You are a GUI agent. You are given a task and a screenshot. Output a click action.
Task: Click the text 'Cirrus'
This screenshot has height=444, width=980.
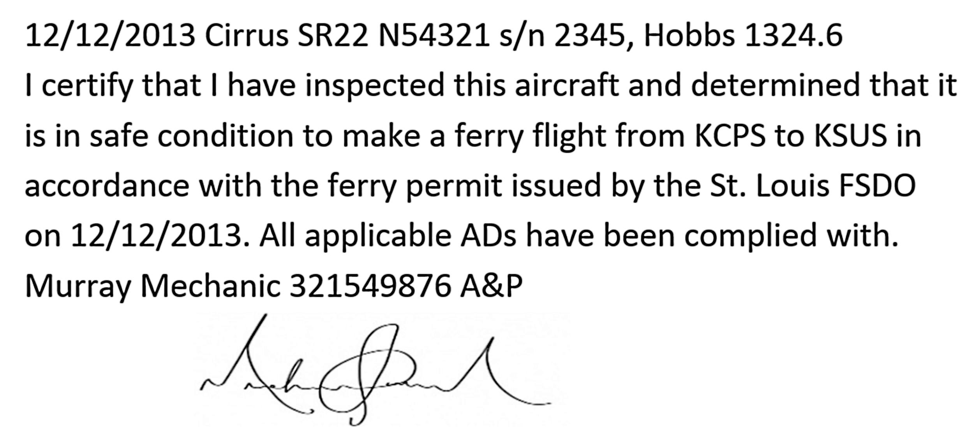click(246, 36)
